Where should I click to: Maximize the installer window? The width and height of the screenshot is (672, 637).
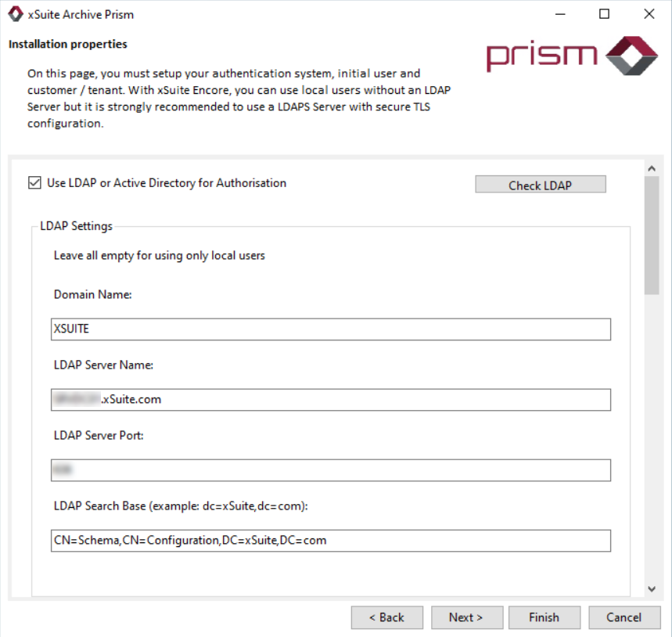click(x=605, y=14)
